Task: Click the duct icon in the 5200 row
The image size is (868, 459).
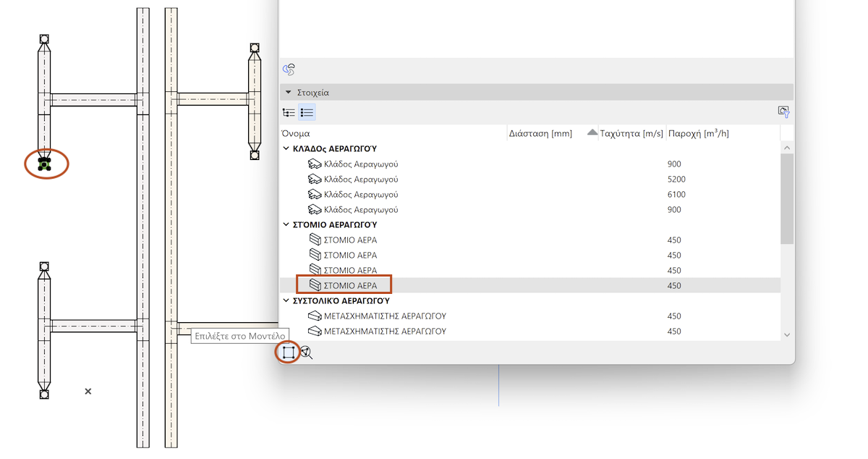Action: 315,180
